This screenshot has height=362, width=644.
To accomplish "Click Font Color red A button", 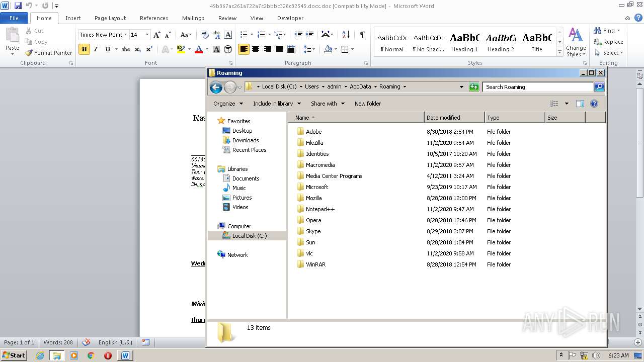I will pos(198,49).
